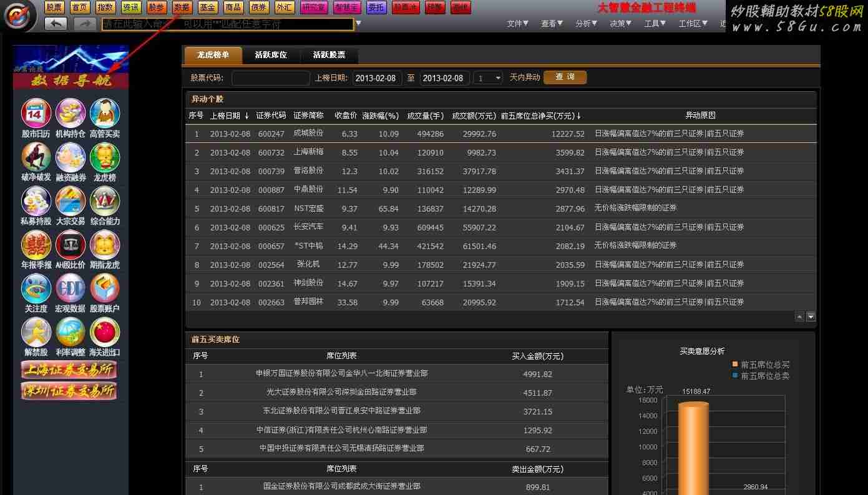This screenshot has height=495, width=868.
Task: Open the 私募持股 icon
Action: 36,201
